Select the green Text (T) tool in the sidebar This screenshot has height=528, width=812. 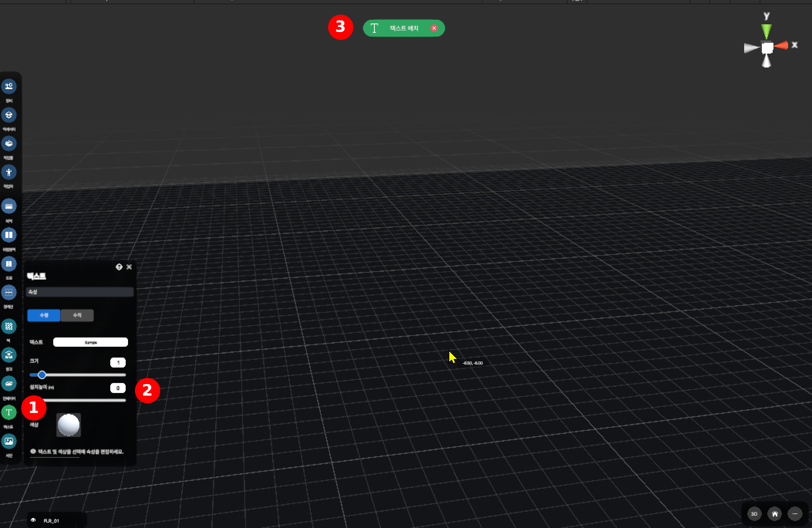pyautogui.click(x=9, y=412)
